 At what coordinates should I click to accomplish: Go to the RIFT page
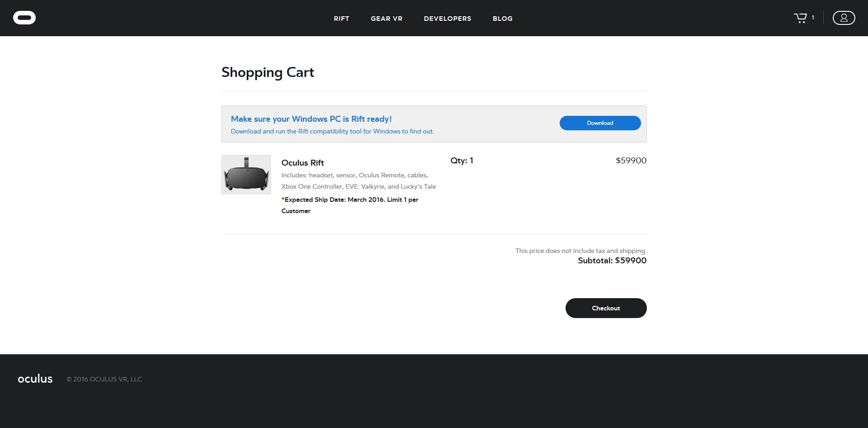[341, 19]
